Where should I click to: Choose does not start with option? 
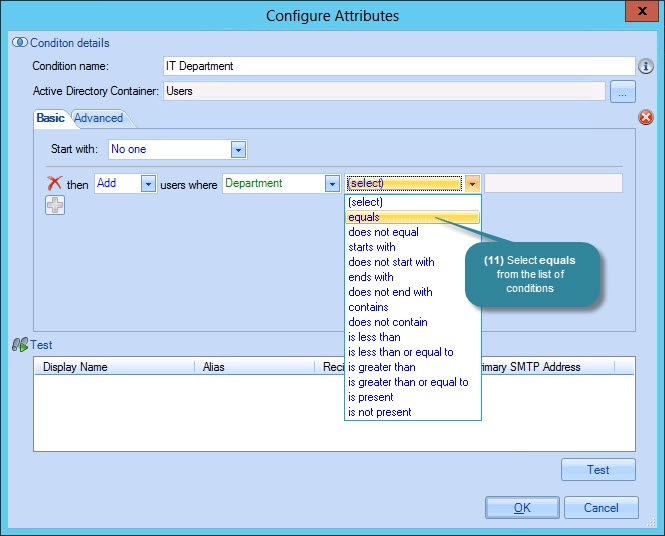pos(413,262)
